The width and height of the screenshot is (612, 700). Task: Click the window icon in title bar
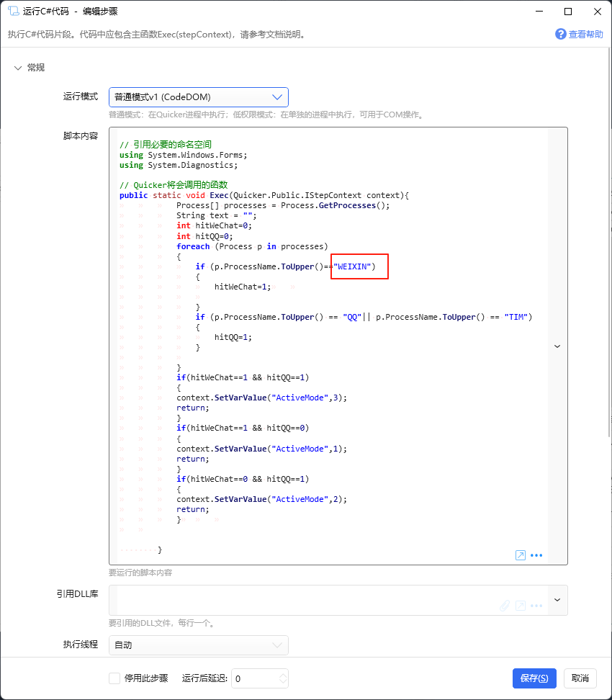point(14,11)
